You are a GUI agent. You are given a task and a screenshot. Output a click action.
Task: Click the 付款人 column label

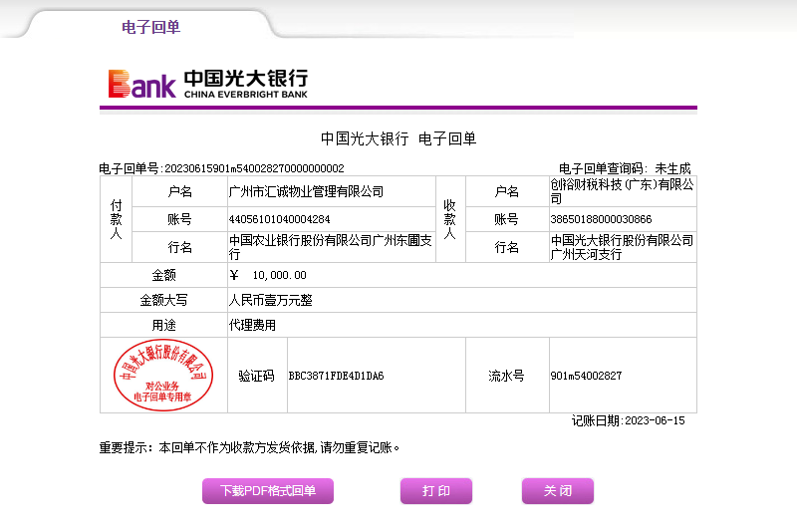coord(116,219)
